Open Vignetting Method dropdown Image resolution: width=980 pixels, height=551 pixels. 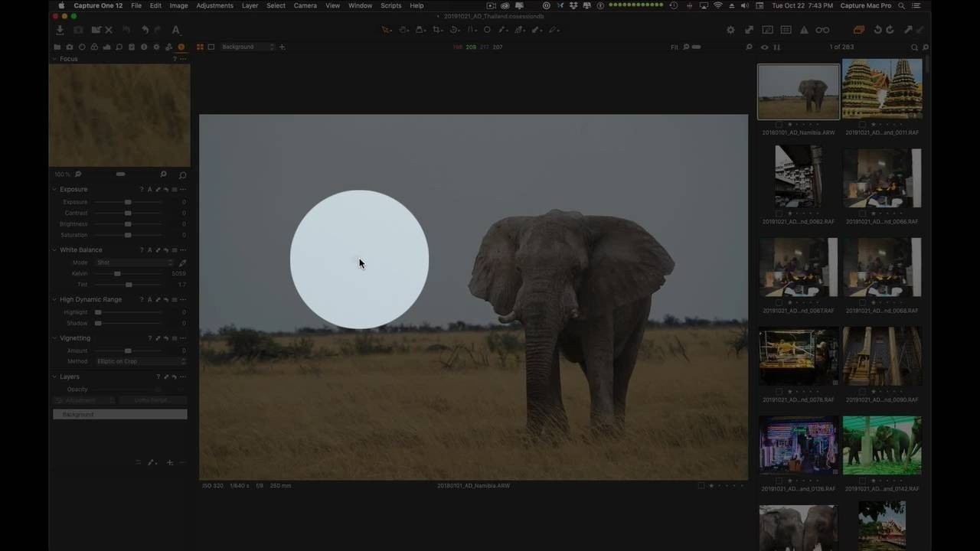(x=141, y=361)
